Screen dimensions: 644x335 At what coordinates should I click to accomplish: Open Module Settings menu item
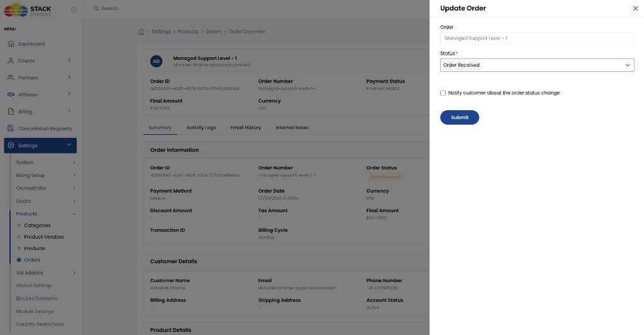35,311
